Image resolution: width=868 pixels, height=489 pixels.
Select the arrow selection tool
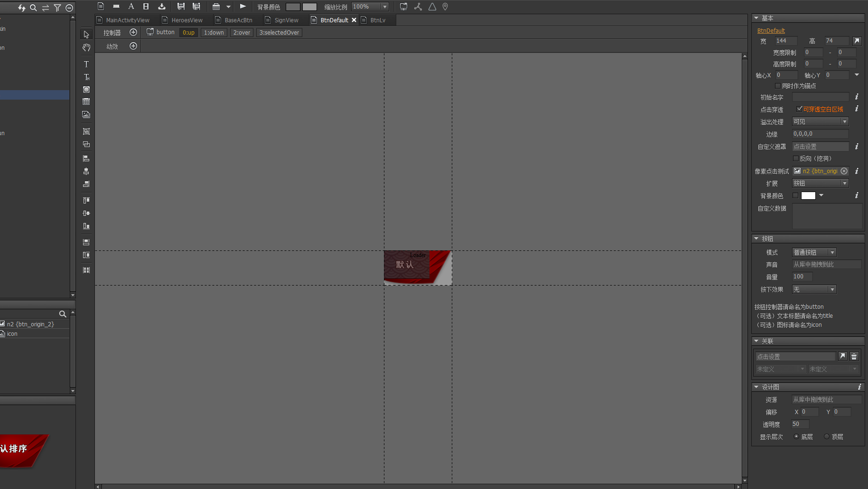(x=86, y=35)
